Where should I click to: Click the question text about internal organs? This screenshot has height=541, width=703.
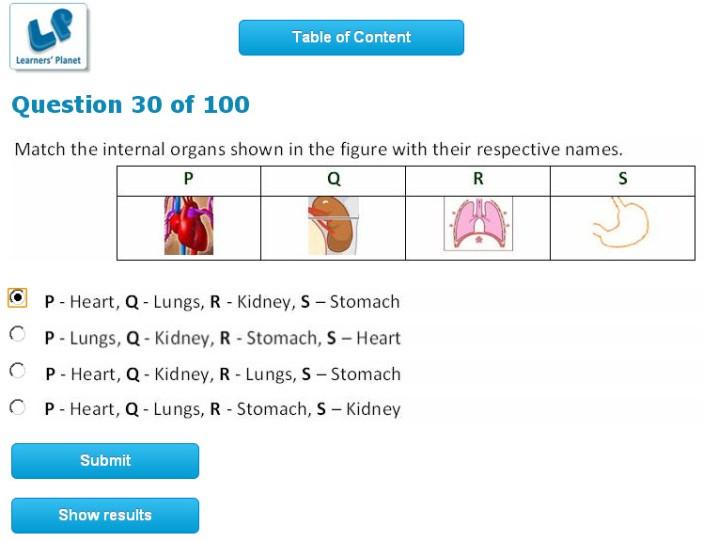pyautogui.click(x=318, y=150)
